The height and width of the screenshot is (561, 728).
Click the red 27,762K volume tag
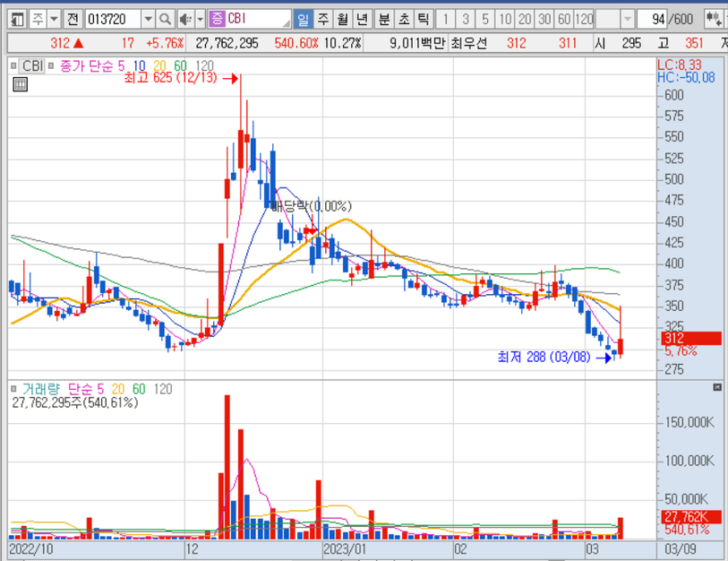click(691, 516)
